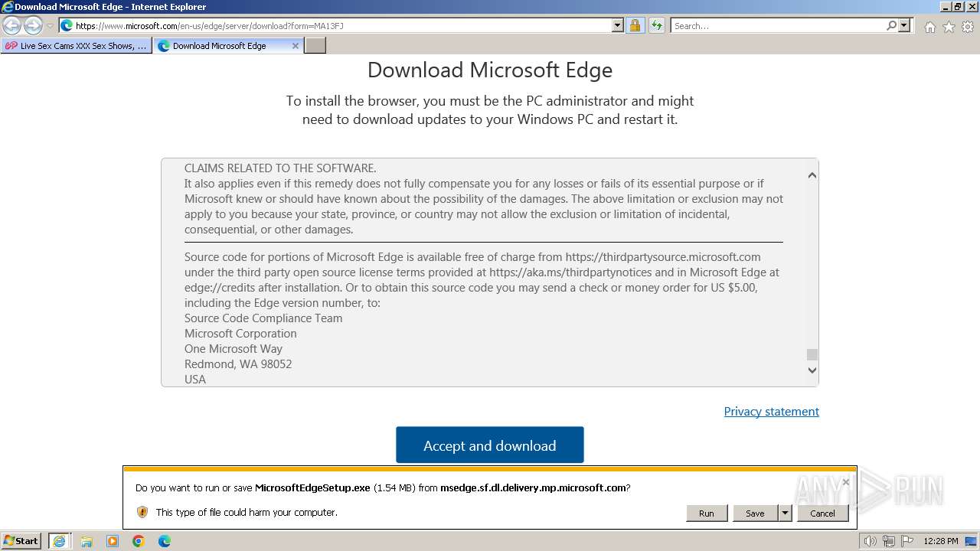
Task: Open the recent pages dropdown arrow
Action: pos(50,26)
